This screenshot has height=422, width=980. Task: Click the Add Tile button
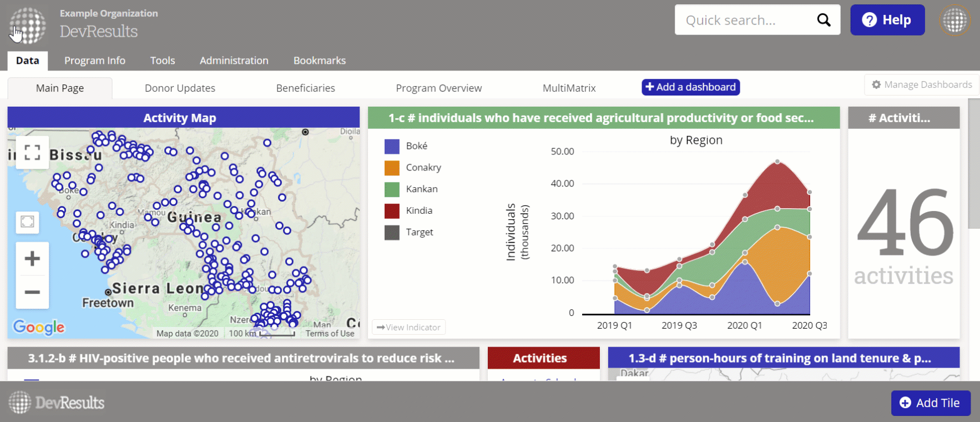[x=931, y=403]
